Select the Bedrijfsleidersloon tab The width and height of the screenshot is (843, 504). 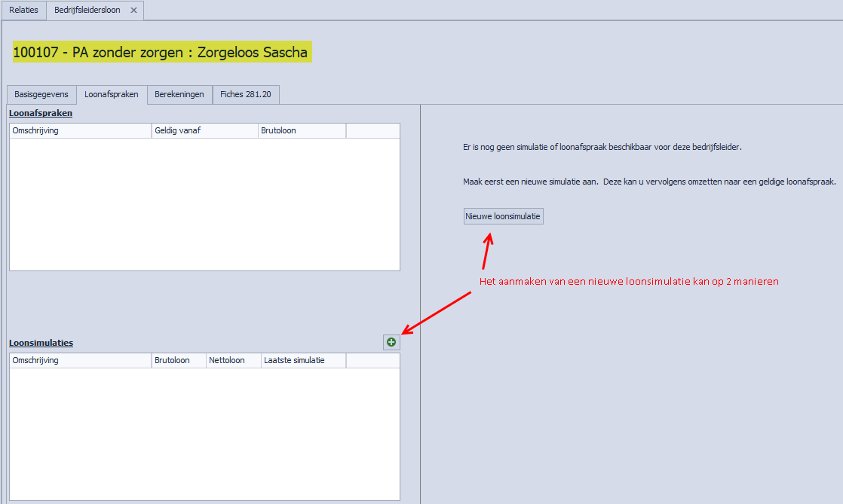click(86, 11)
